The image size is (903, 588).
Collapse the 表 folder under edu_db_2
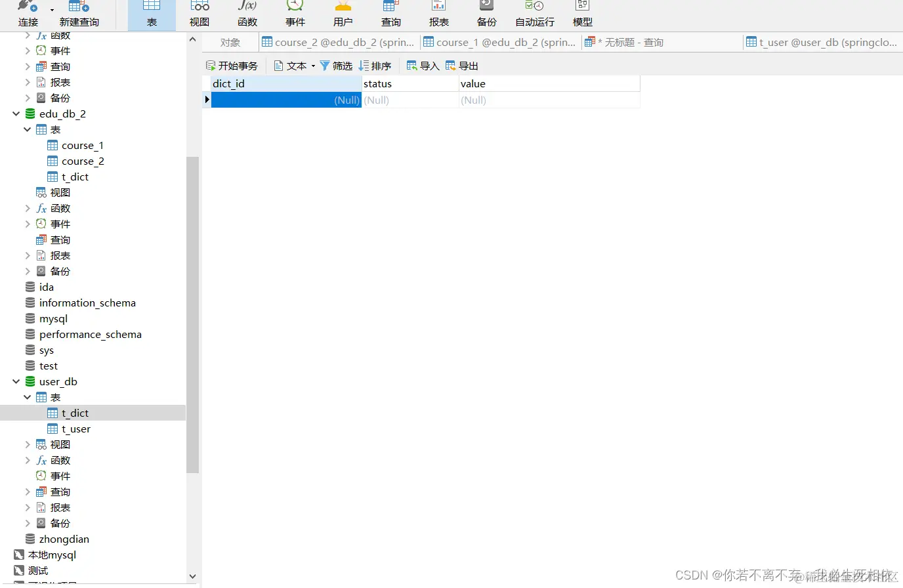coord(28,130)
